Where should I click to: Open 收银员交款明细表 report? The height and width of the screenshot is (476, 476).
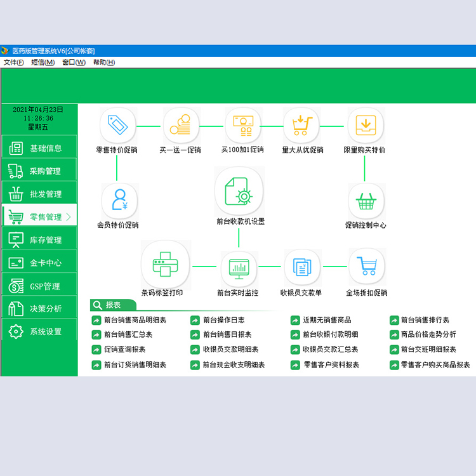click(231, 350)
